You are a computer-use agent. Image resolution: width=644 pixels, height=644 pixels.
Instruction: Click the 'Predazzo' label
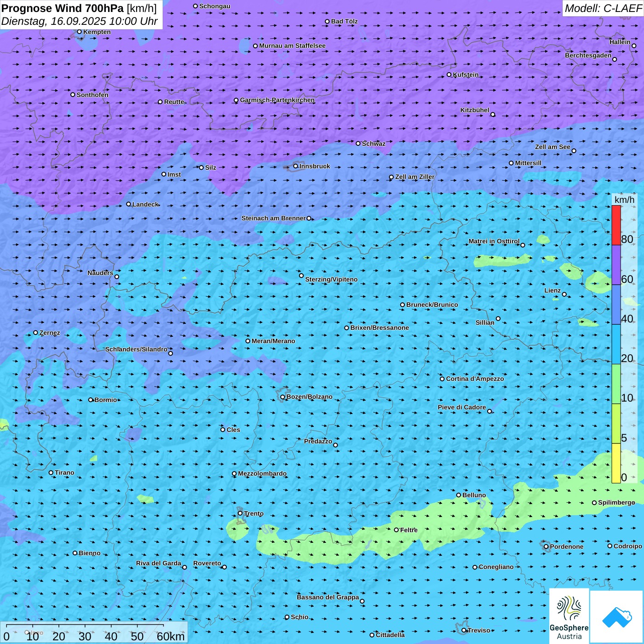tap(318, 441)
